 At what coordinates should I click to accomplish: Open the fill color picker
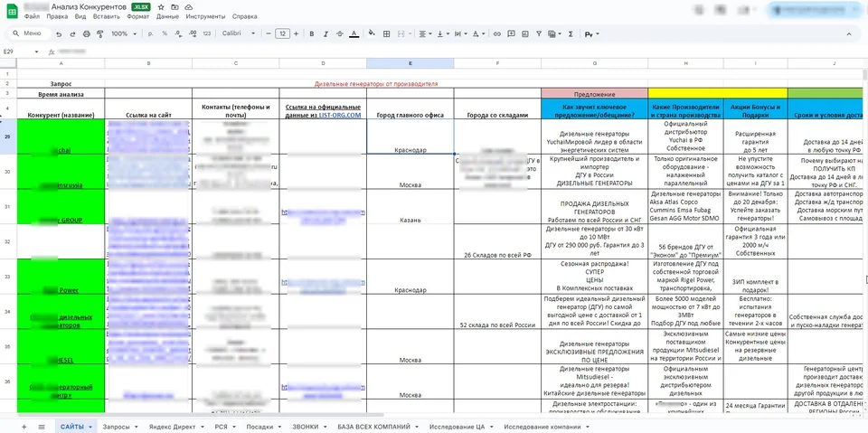click(x=372, y=33)
